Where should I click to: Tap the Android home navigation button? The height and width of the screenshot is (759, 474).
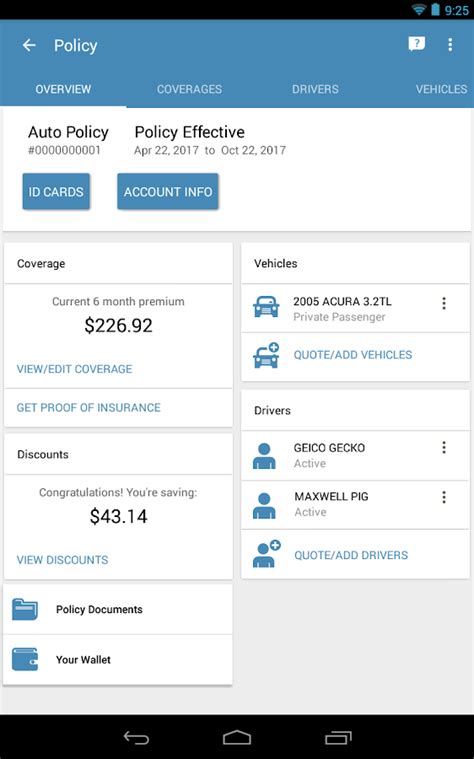pos(237,737)
